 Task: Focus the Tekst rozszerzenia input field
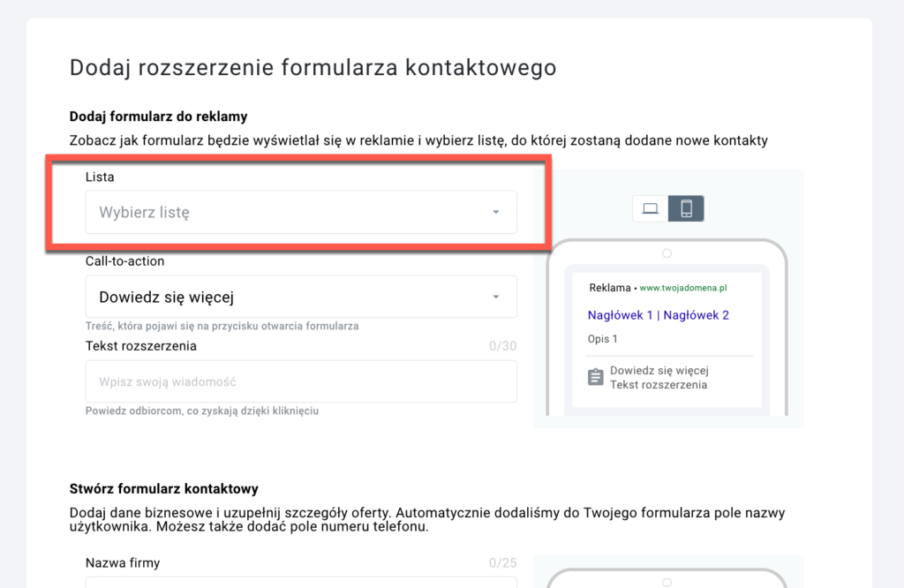(301, 381)
